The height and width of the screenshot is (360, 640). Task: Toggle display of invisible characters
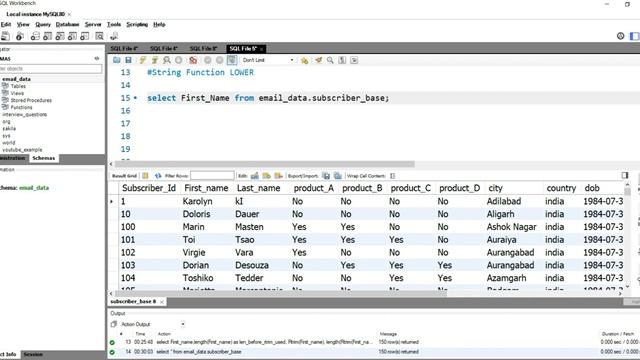342,60
